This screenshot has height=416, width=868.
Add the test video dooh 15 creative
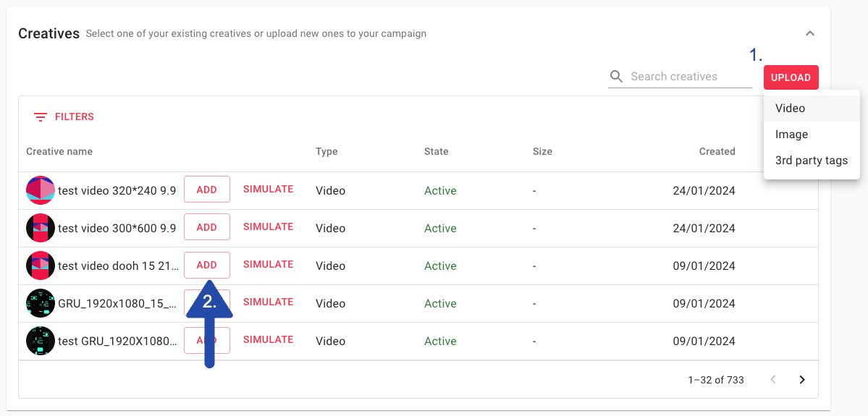[x=207, y=265]
